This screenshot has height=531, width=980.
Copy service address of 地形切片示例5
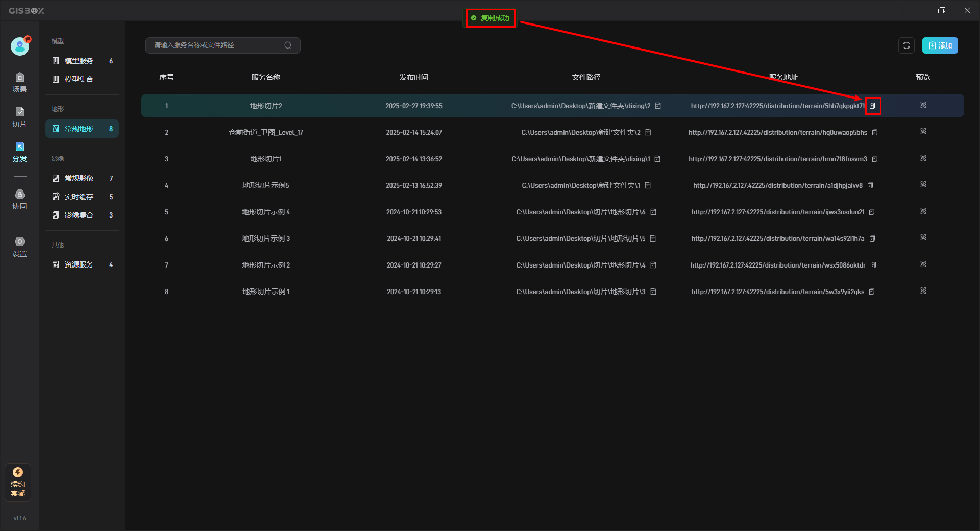pos(870,185)
